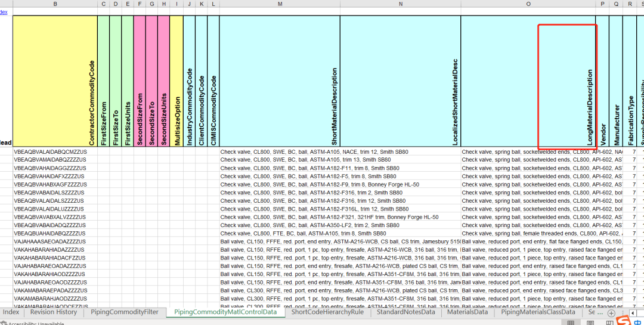The height and width of the screenshot is (325, 644).
Task: Select column O header
Action: point(528,4)
